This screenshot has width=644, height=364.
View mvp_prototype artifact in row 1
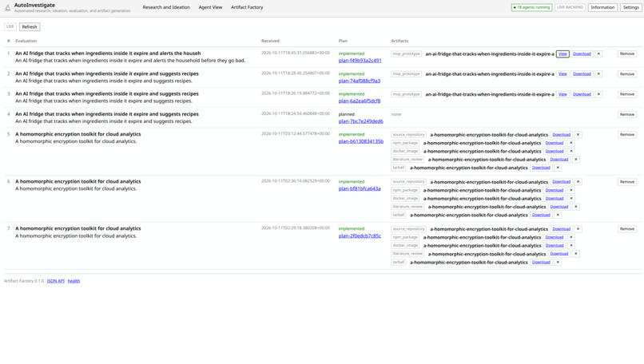click(x=563, y=53)
